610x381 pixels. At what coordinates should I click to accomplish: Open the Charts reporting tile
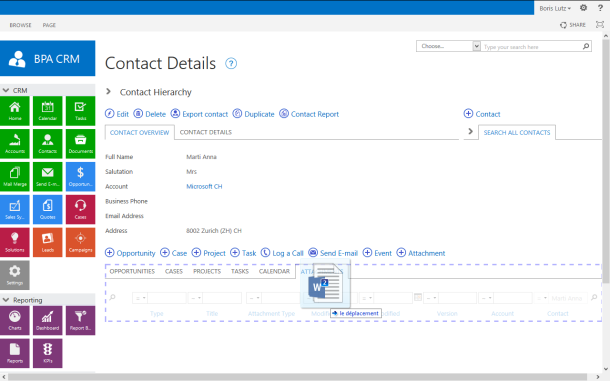point(15,320)
